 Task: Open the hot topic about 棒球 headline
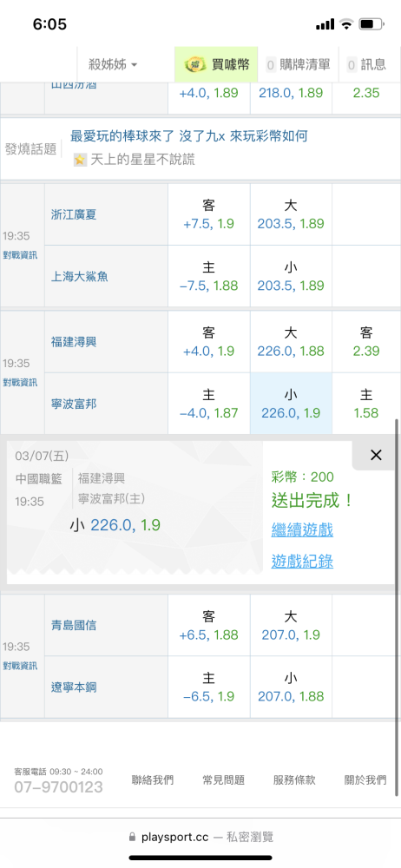click(189, 136)
